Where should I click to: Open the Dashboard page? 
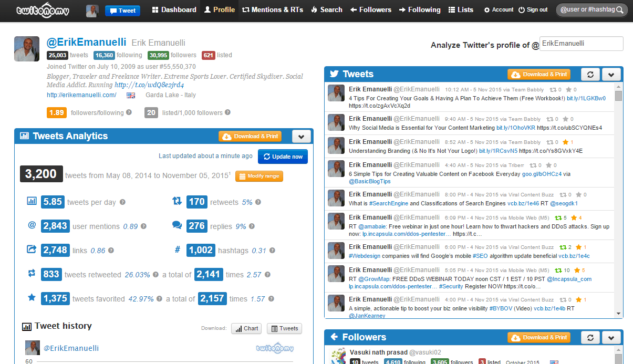point(174,9)
